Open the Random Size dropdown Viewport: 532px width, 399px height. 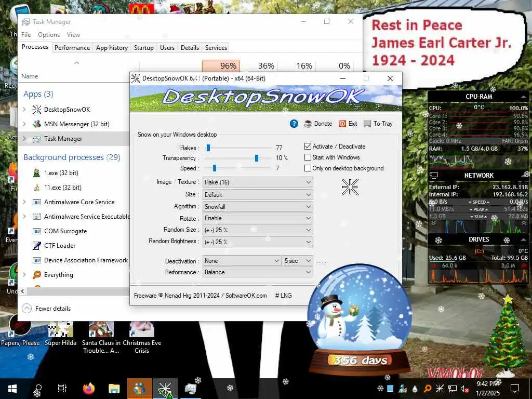tap(258, 230)
